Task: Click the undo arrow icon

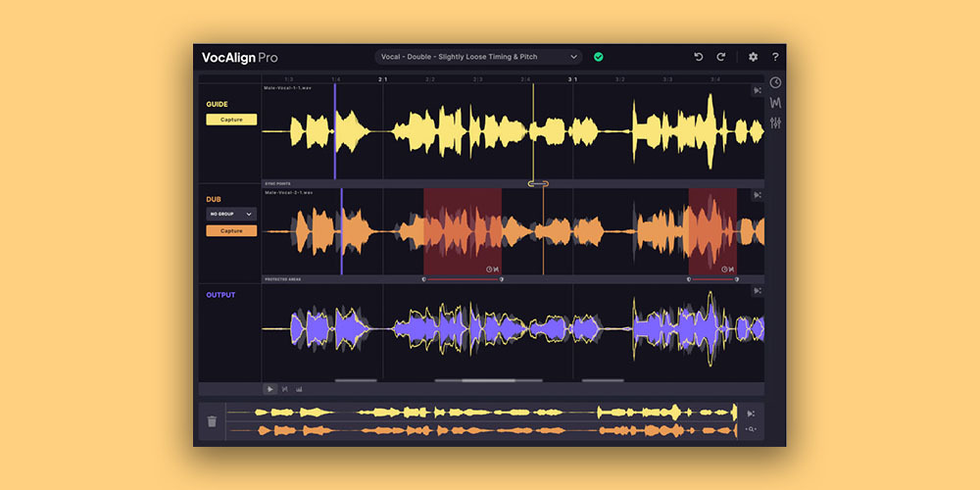Action: click(698, 57)
